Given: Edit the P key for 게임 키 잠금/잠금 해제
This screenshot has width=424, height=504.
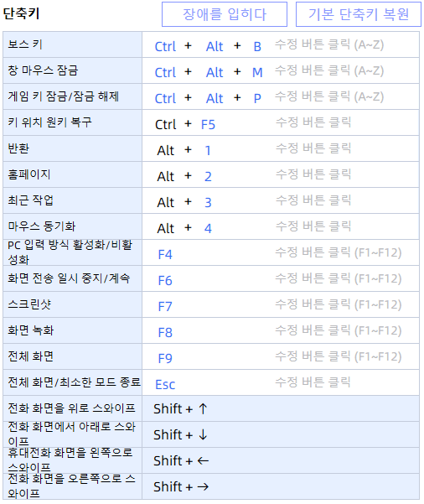Looking at the screenshot, I should [257, 99].
